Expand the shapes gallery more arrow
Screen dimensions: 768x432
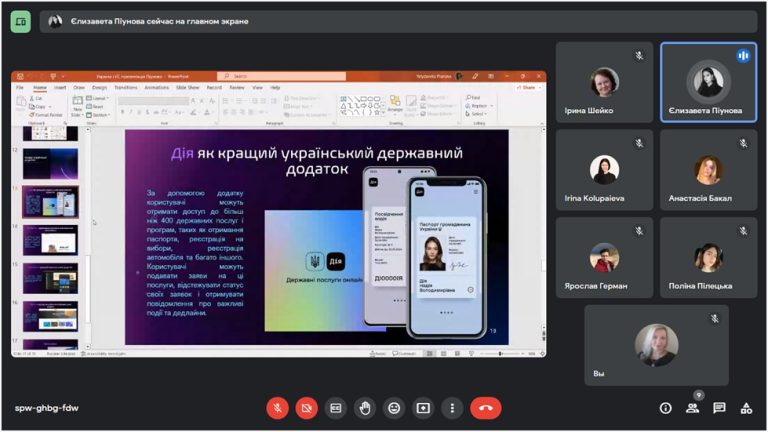(383, 113)
